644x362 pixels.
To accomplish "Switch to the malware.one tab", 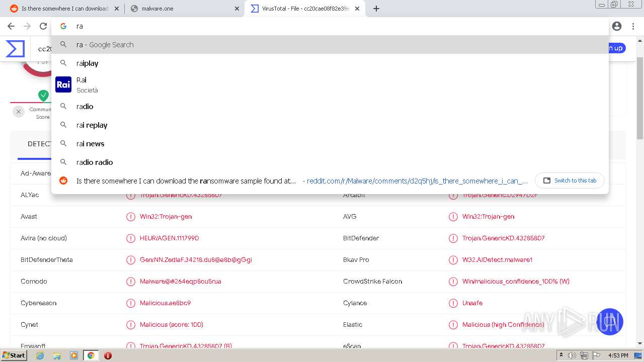I will [x=185, y=9].
